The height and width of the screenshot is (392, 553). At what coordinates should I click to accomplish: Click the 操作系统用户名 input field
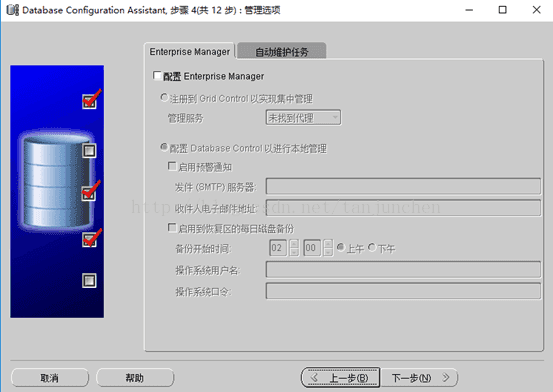pyautogui.click(x=403, y=270)
